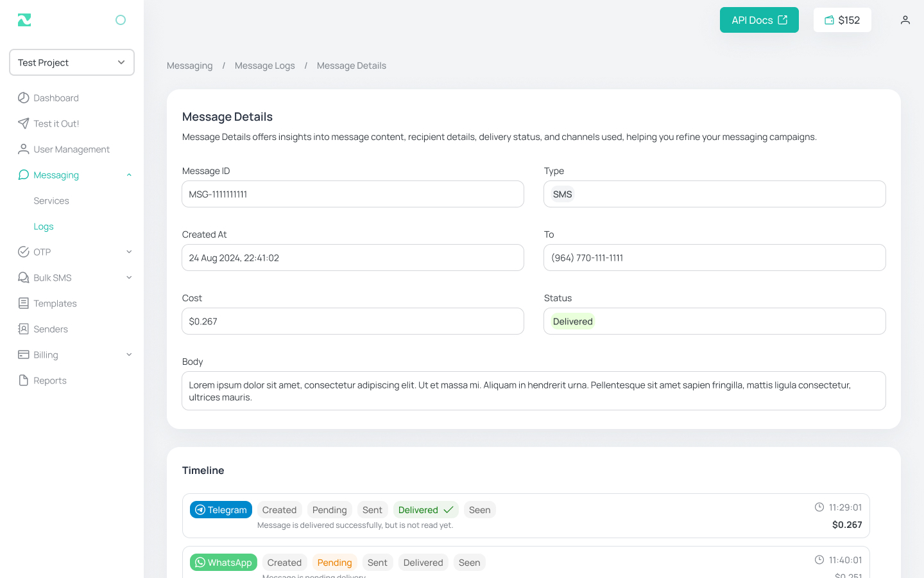Click the Test it Out! paper plane icon
This screenshot has height=578, width=924.
(x=24, y=123)
